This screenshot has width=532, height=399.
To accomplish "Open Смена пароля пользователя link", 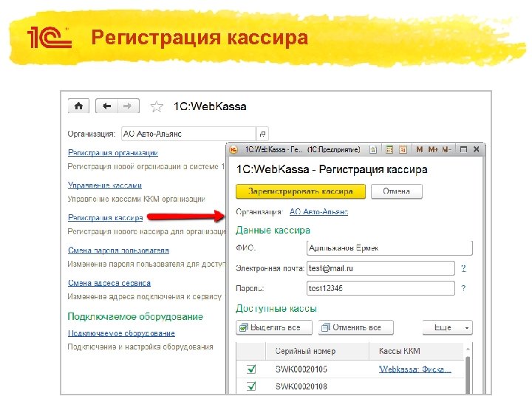I will pyautogui.click(x=118, y=250).
